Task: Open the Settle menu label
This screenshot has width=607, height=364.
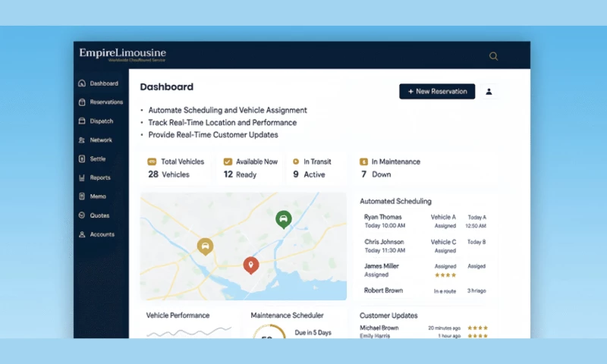Action: tap(98, 158)
